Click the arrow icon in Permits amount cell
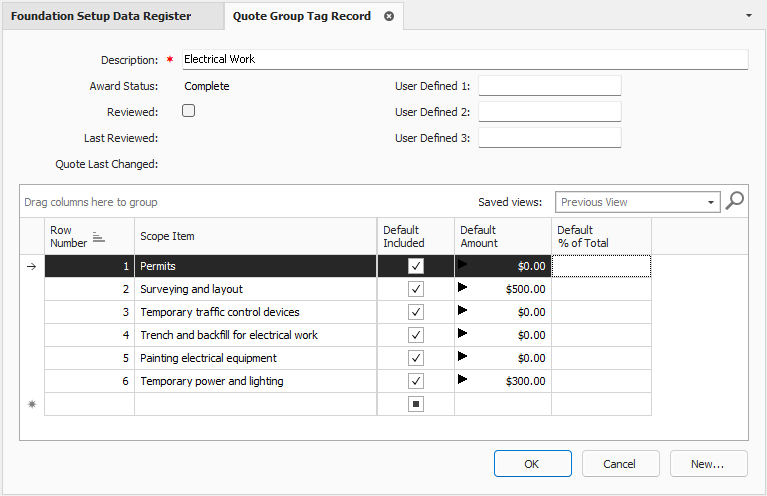This screenshot has height=496, width=767. (463, 265)
